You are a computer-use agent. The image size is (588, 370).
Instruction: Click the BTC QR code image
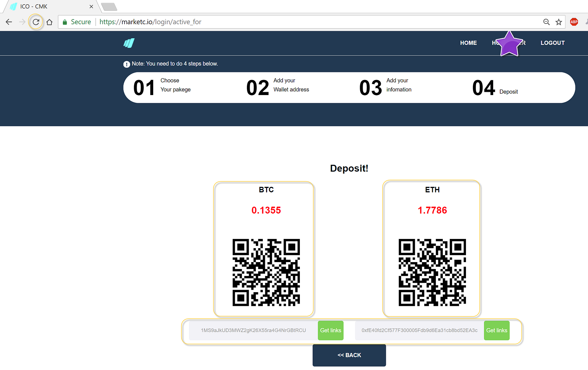(266, 272)
